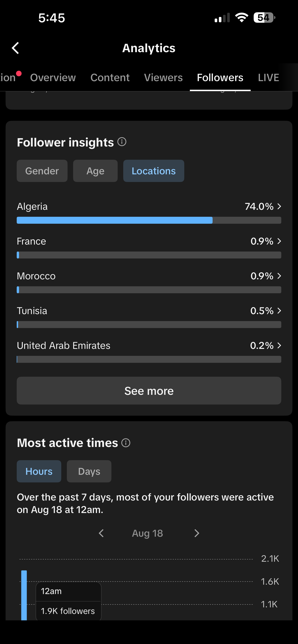
Task: Switch active times to Days
Action: 89,471
